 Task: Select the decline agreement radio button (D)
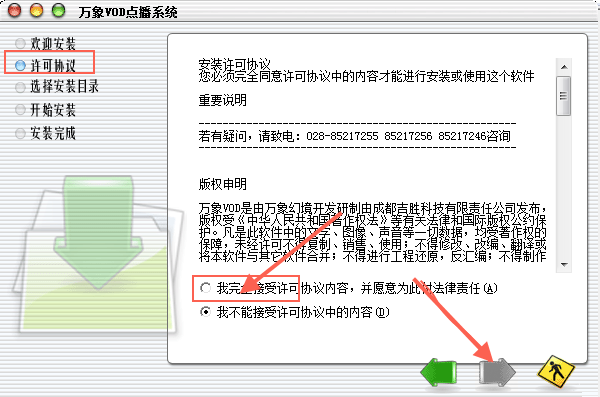pyautogui.click(x=205, y=312)
